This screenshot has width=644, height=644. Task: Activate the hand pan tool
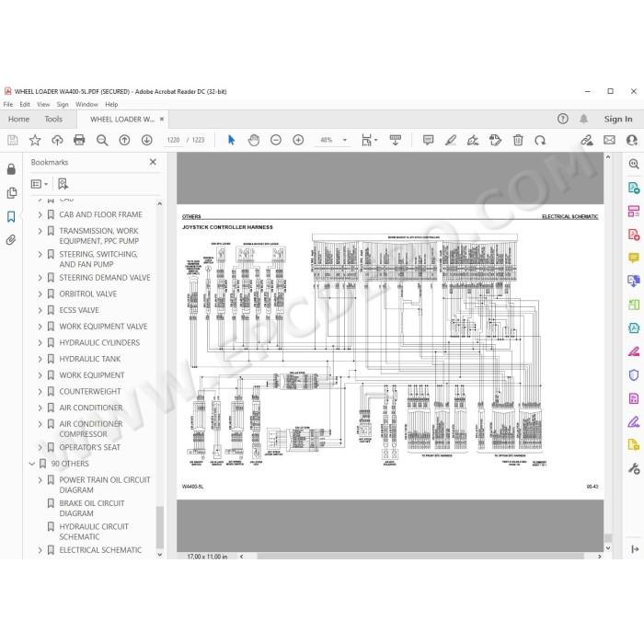(x=254, y=141)
